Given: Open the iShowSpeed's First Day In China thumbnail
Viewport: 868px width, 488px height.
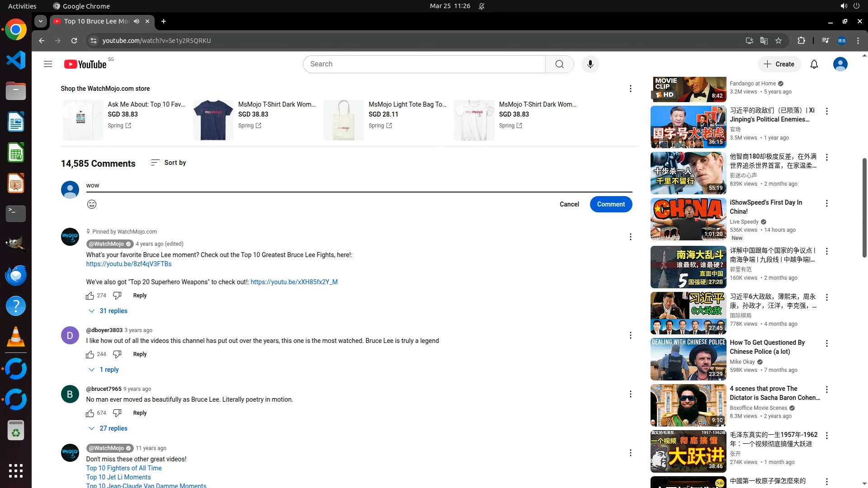Looking at the screenshot, I should [x=688, y=220].
